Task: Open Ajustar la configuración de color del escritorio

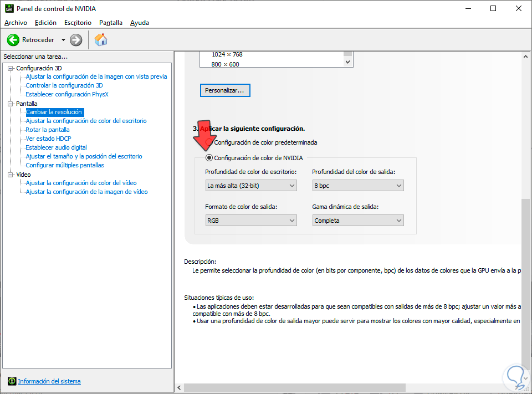Action: pos(86,121)
